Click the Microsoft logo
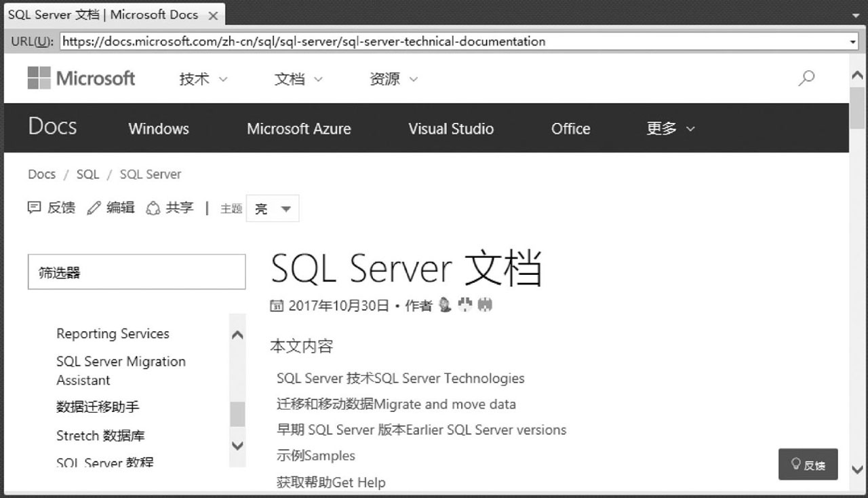868x498 pixels. [x=81, y=78]
